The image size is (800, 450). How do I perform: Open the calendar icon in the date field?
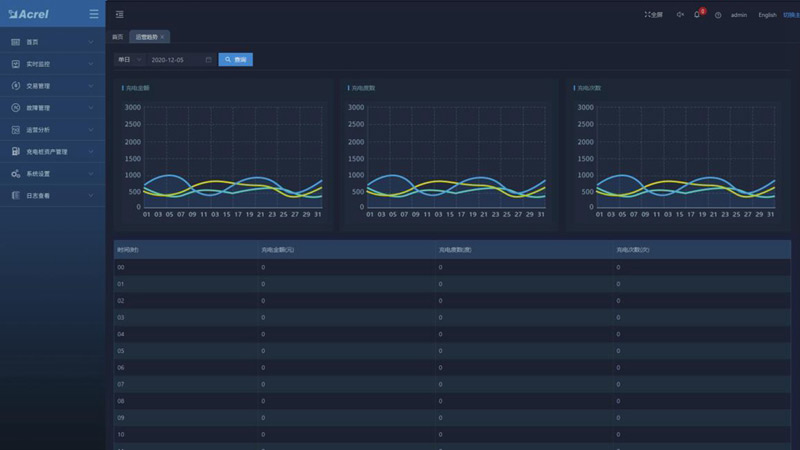(208, 60)
